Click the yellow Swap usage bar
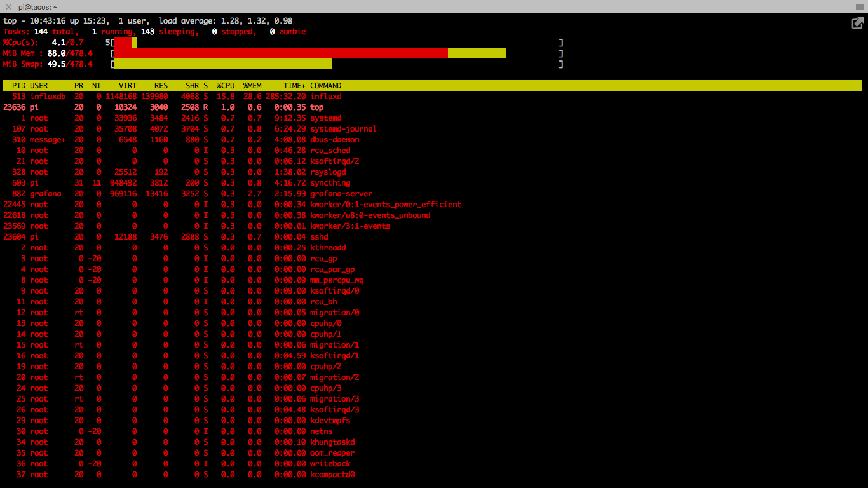868x488 pixels. (223, 64)
